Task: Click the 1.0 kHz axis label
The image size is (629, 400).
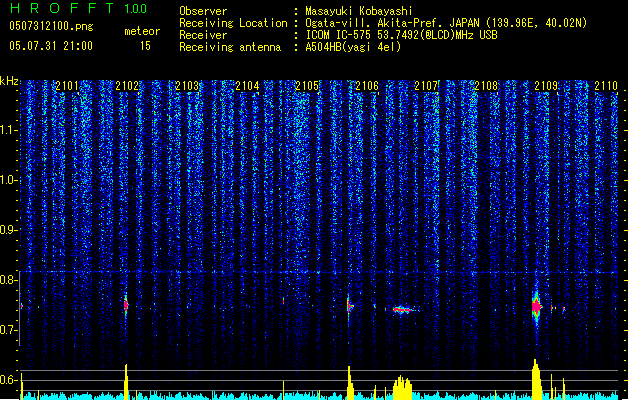Action: [9, 180]
